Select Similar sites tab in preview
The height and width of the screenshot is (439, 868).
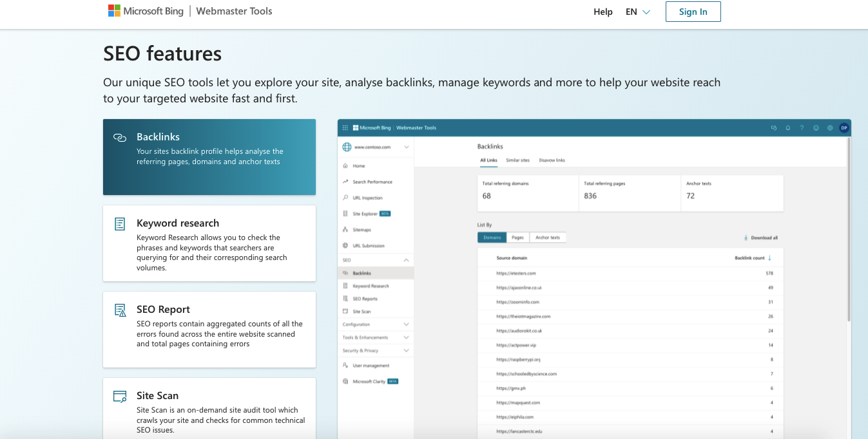pos(517,160)
